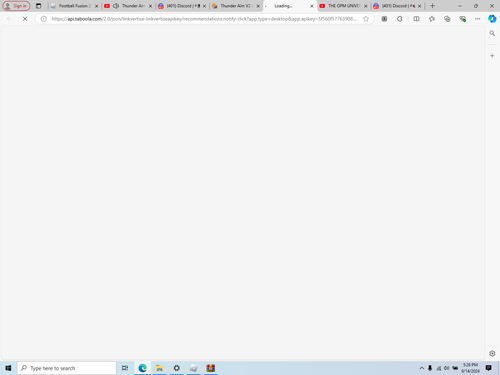Toggle split screen view
500x375 pixels.
click(x=416, y=19)
